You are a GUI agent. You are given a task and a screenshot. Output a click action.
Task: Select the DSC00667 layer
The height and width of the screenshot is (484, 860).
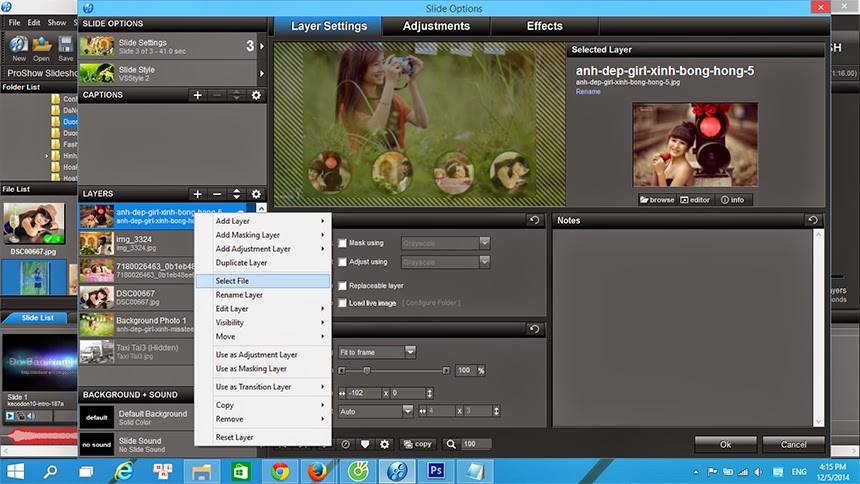tap(137, 297)
